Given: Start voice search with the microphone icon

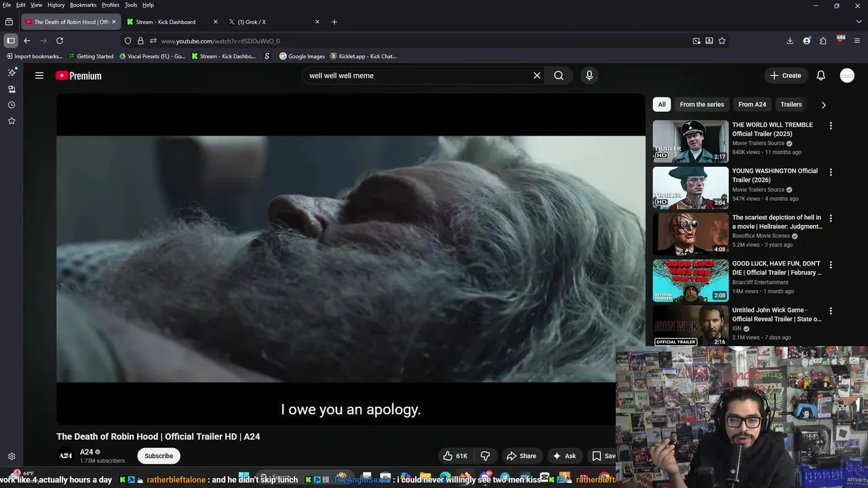Looking at the screenshot, I should [x=589, y=75].
